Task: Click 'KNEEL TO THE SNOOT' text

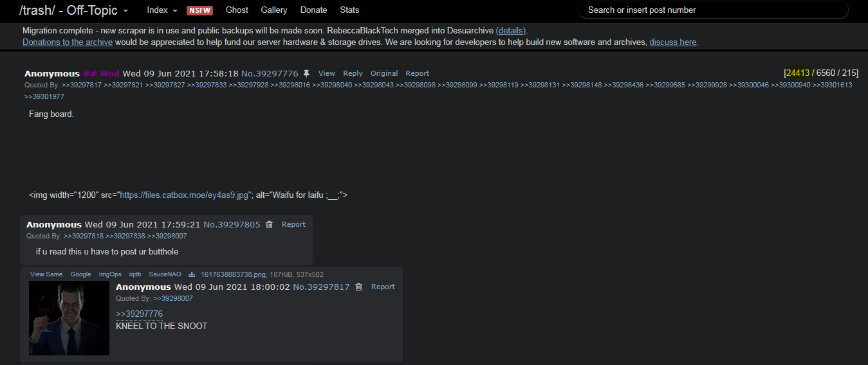Action: click(162, 326)
